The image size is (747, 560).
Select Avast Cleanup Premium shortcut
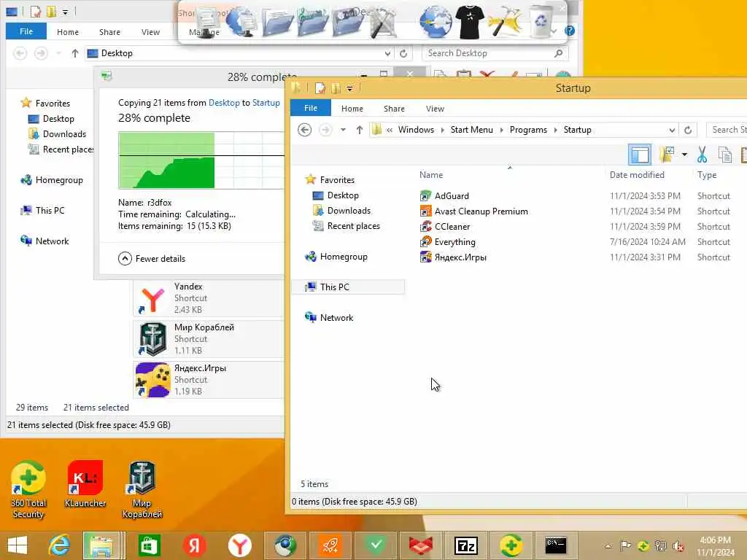[481, 211]
